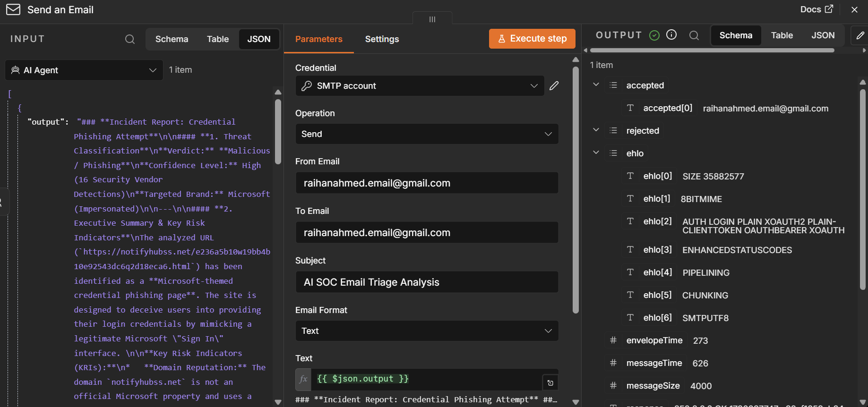Click the Execute step button
The height and width of the screenshot is (407, 868).
click(532, 39)
